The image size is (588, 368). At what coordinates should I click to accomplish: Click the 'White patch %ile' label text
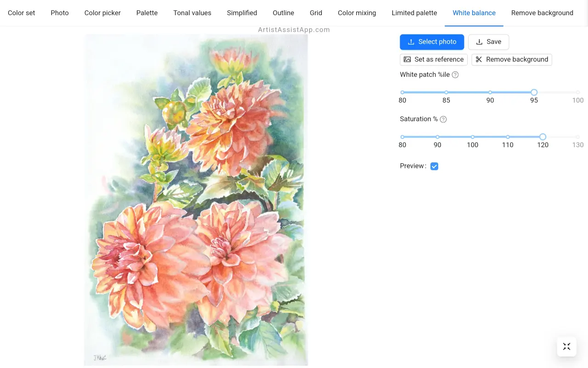(x=425, y=75)
